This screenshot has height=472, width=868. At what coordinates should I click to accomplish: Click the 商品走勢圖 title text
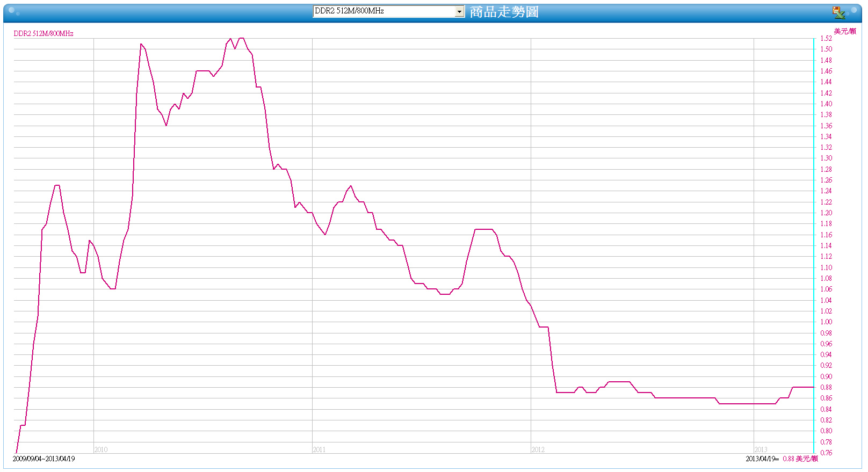(x=504, y=12)
